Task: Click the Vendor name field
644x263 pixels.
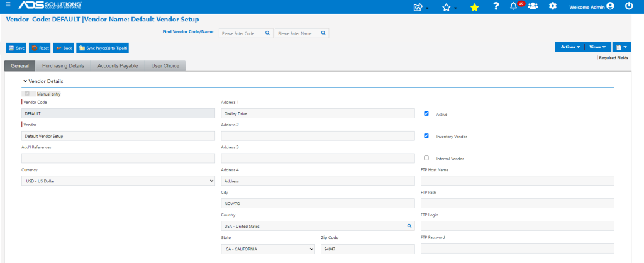Action: click(118, 136)
